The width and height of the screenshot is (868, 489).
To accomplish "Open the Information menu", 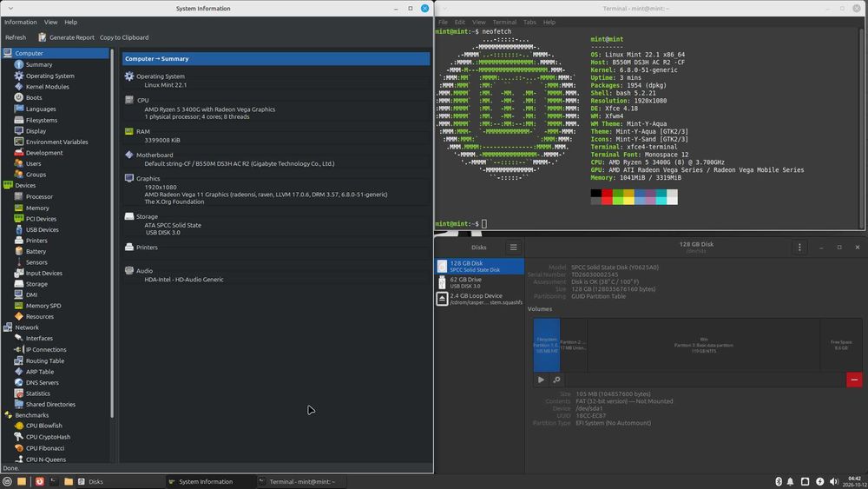I will tap(21, 23).
